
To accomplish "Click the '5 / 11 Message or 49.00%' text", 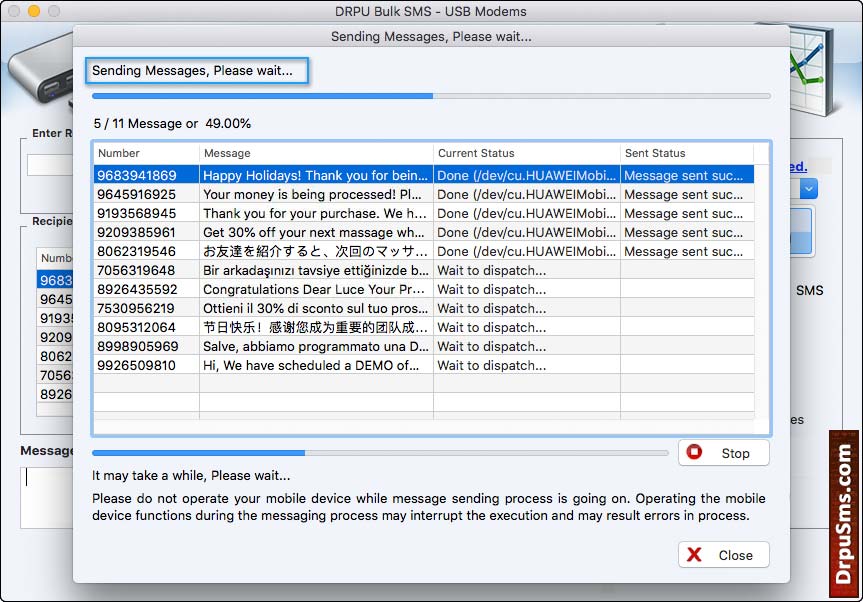I will pos(172,123).
